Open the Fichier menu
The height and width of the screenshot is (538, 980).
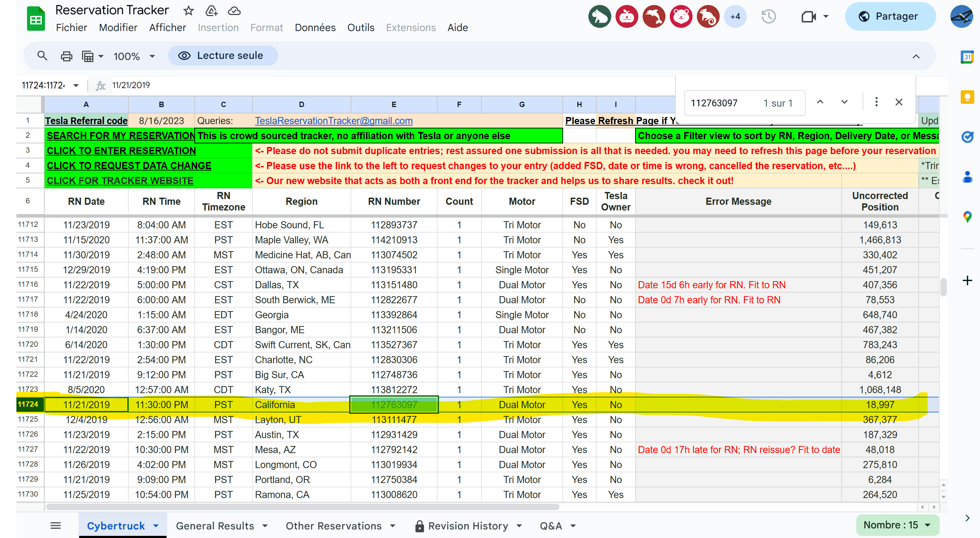(72, 27)
